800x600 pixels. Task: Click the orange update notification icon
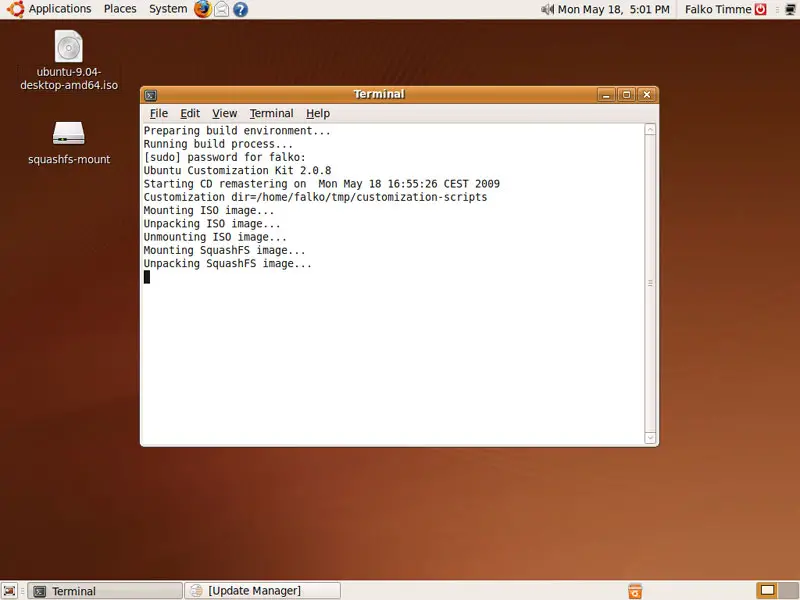pyautogui.click(x=635, y=591)
